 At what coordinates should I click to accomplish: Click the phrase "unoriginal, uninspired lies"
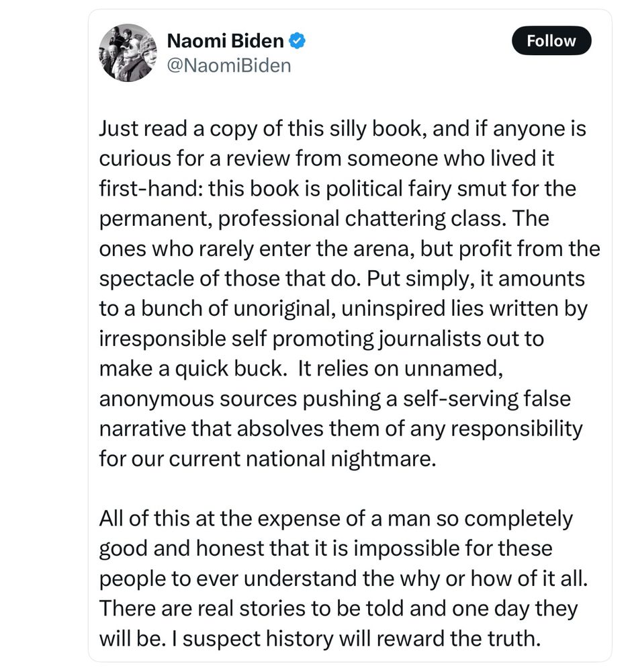pyautogui.click(x=352, y=308)
